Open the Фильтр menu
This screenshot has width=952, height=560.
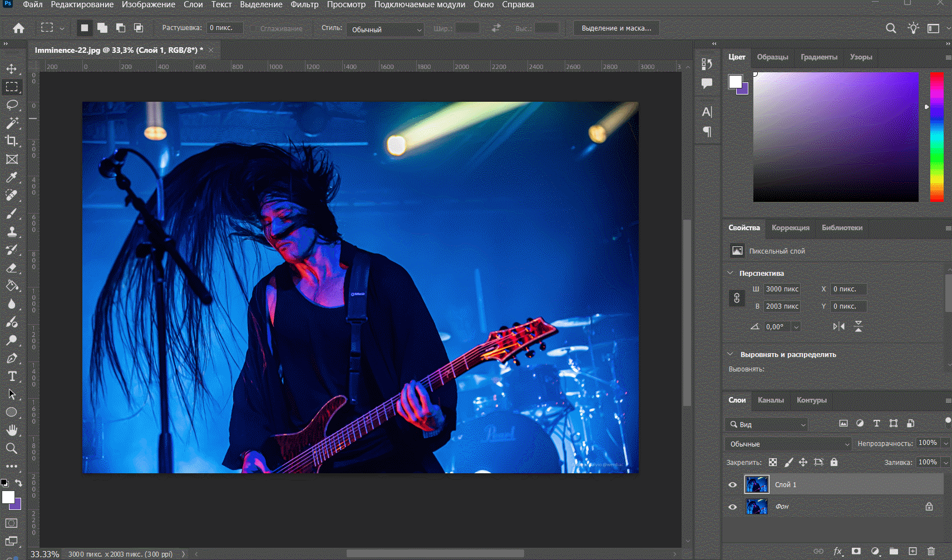304,4
